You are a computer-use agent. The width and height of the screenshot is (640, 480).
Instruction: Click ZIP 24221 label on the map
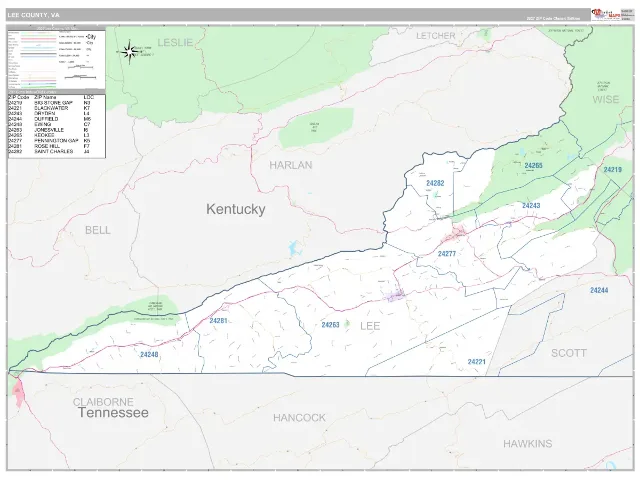[476, 362]
